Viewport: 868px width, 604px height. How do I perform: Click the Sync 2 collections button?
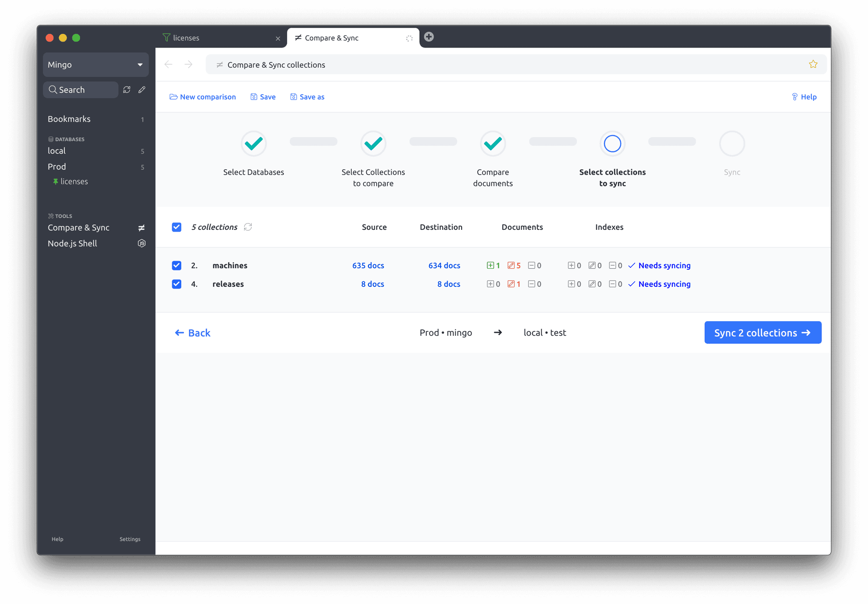tap(763, 333)
